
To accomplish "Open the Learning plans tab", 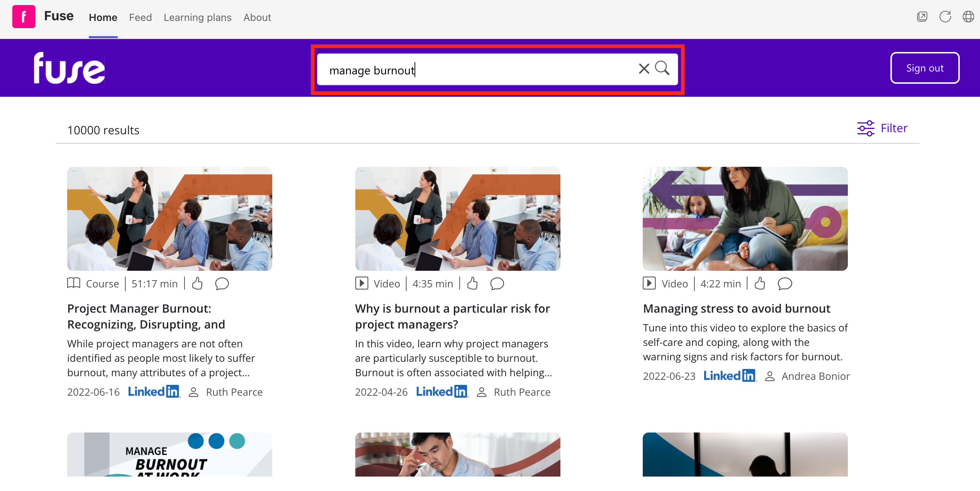I will 198,17.
